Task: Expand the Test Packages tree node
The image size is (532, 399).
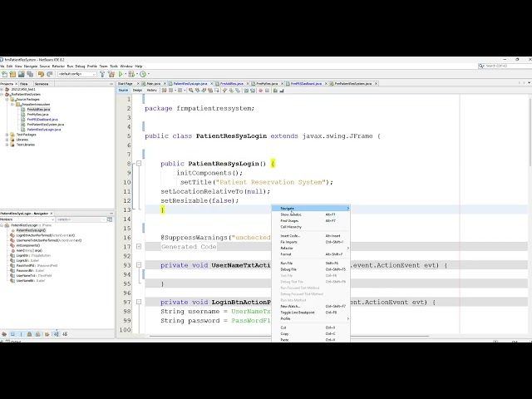Action: [7, 135]
